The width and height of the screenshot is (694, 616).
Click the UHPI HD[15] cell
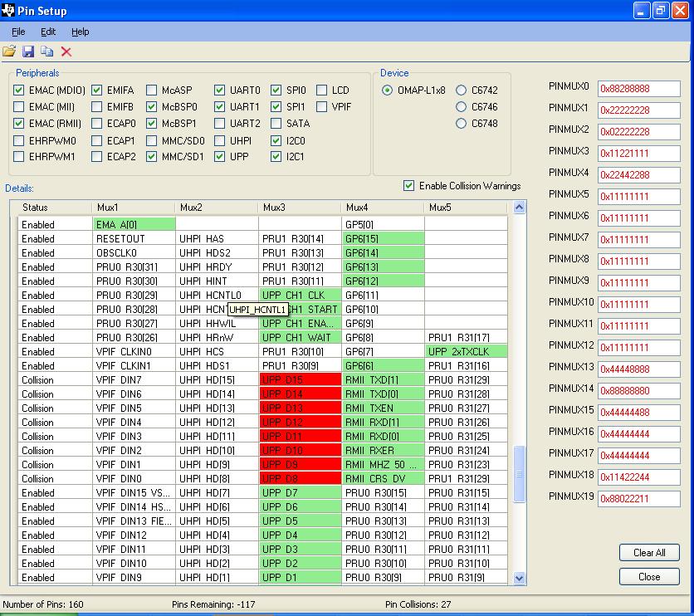pyautogui.click(x=217, y=380)
